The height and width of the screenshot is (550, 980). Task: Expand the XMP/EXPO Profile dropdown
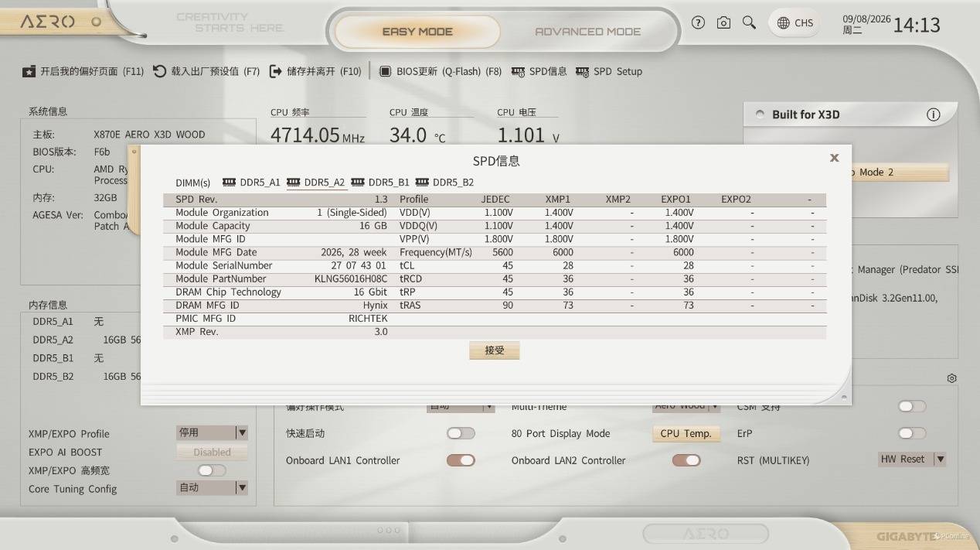coord(213,432)
